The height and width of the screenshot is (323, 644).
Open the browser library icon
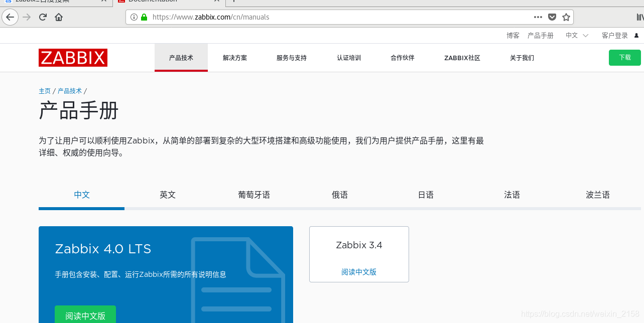click(x=640, y=17)
